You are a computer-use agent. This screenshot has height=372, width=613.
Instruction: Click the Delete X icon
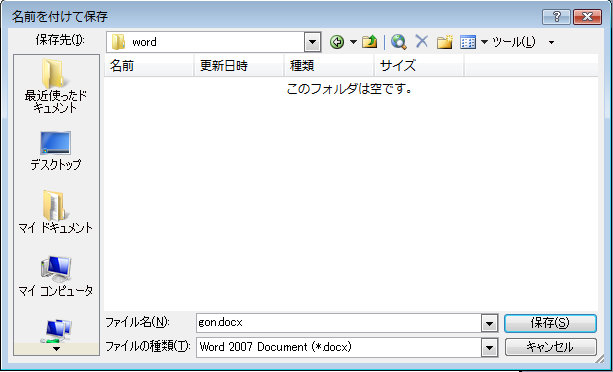pyautogui.click(x=421, y=41)
